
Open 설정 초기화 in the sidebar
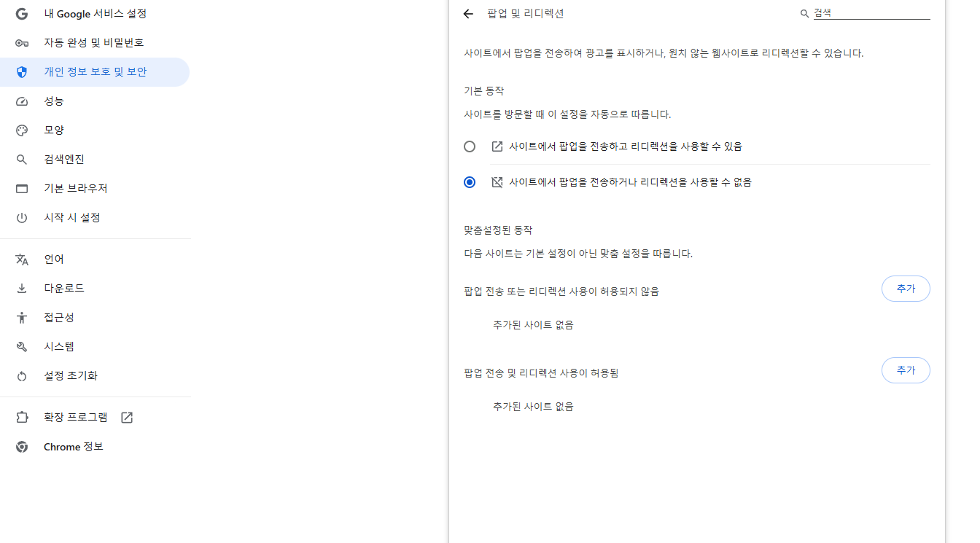pyautogui.click(x=71, y=376)
